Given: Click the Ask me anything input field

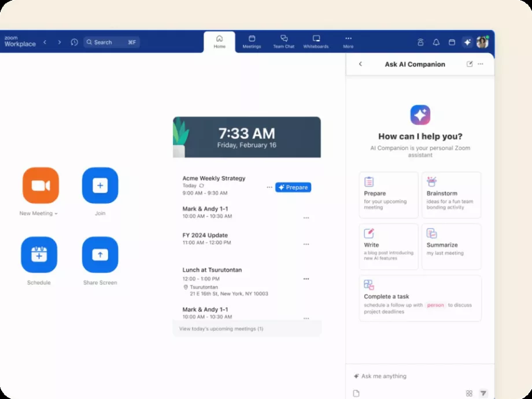Looking at the screenshot, I should tap(420, 376).
